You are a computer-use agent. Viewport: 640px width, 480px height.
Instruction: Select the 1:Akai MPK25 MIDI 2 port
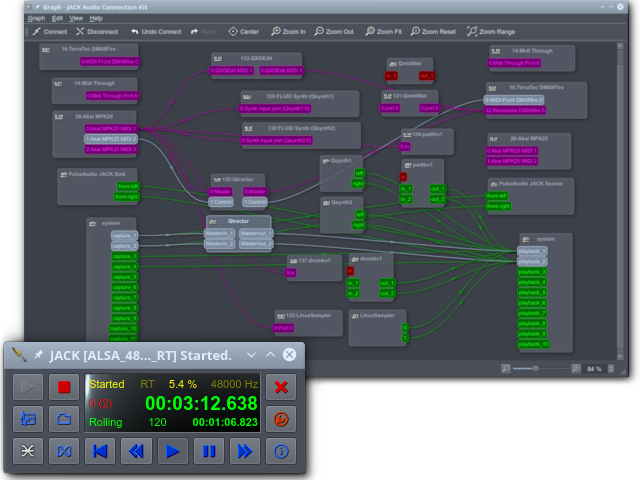(111, 139)
